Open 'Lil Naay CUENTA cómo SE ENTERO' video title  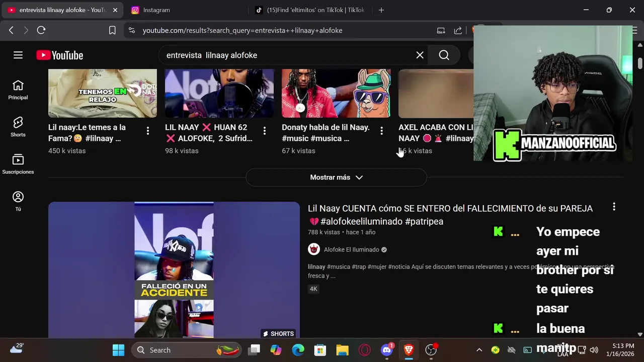(450, 215)
